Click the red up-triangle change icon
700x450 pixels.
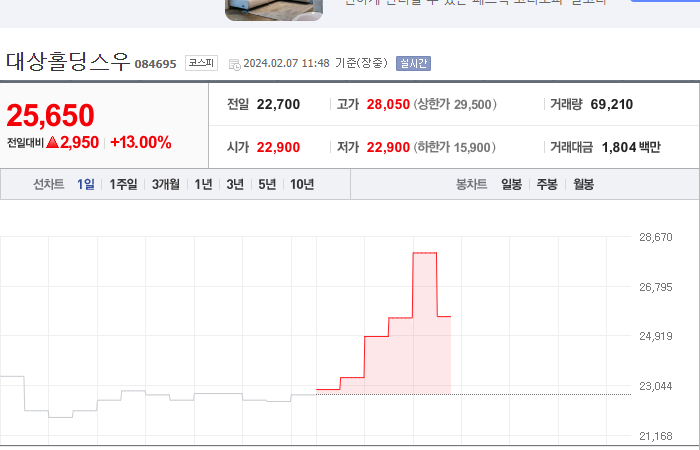[x=52, y=142]
